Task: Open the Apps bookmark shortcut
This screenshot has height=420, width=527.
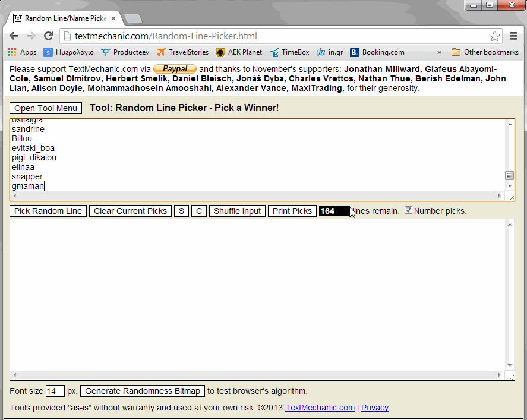Action: [x=22, y=52]
